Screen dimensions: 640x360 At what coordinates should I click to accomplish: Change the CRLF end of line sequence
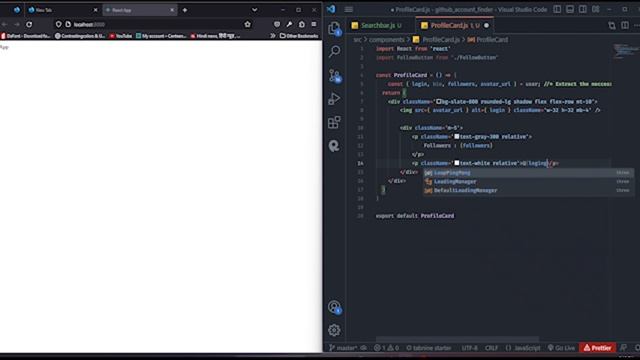(x=491, y=348)
